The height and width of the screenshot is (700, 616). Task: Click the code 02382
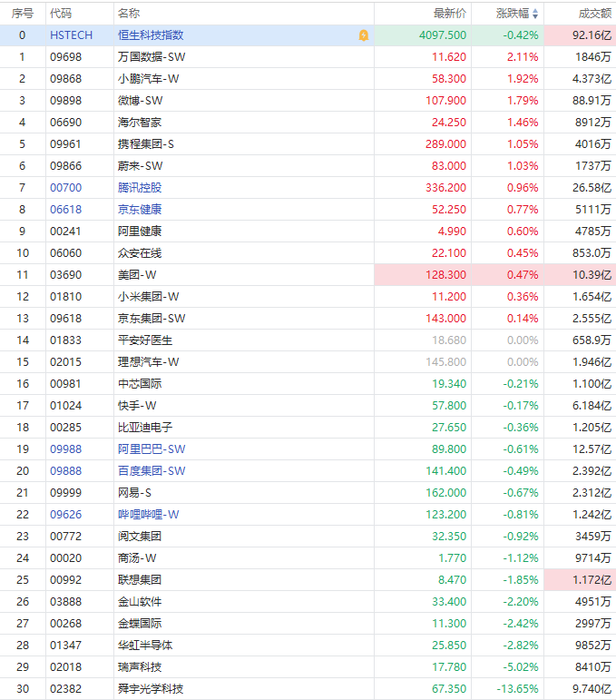pyautogui.click(x=65, y=689)
